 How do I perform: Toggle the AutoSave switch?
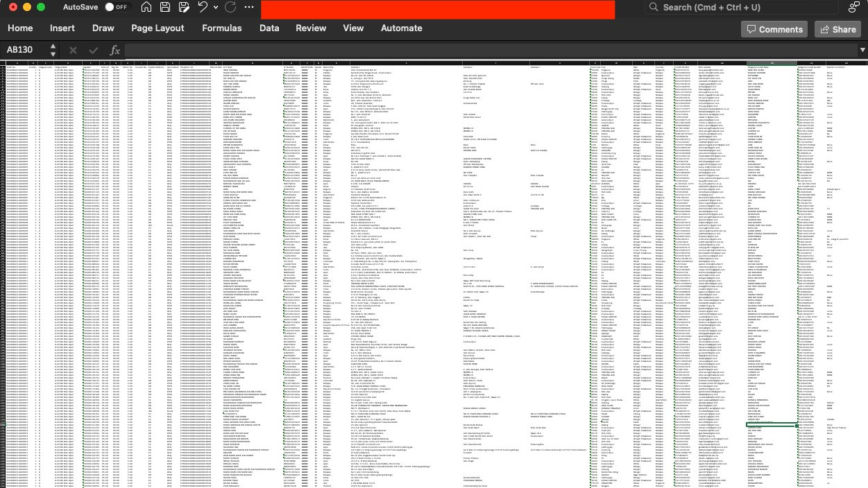tap(116, 7)
